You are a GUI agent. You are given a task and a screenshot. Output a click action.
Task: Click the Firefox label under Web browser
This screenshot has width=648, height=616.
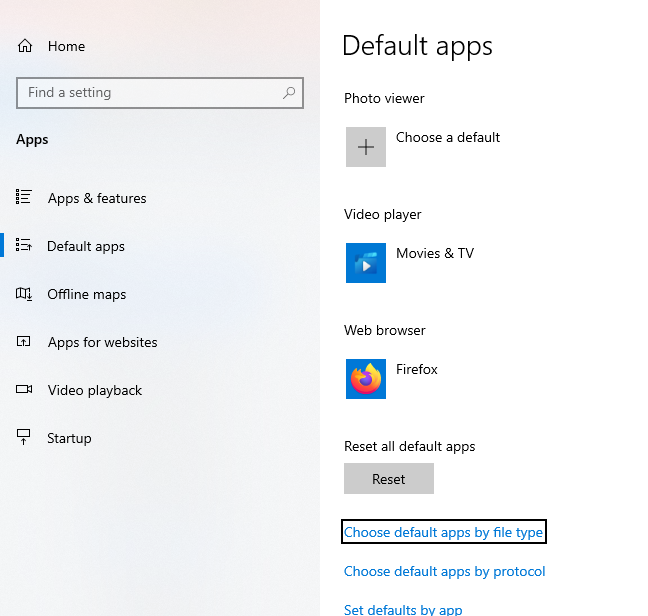coord(417,369)
